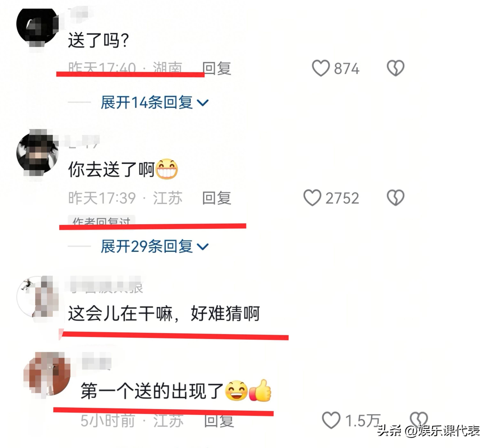Dislike the '你去送了啊' comment
This screenshot has width=491, height=448.
[x=396, y=198]
